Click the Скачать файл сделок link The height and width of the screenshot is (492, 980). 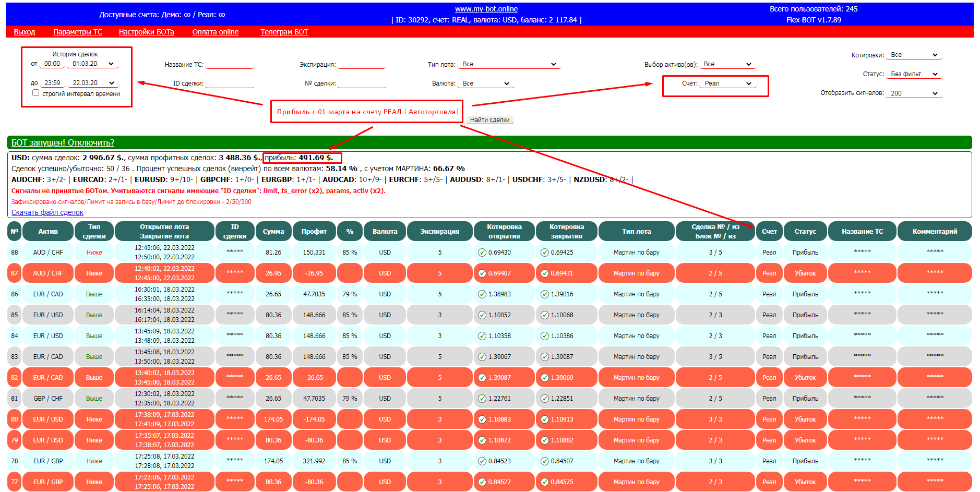[47, 212]
